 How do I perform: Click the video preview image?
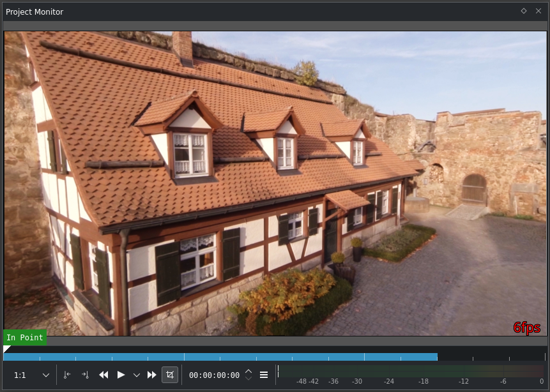click(x=275, y=184)
